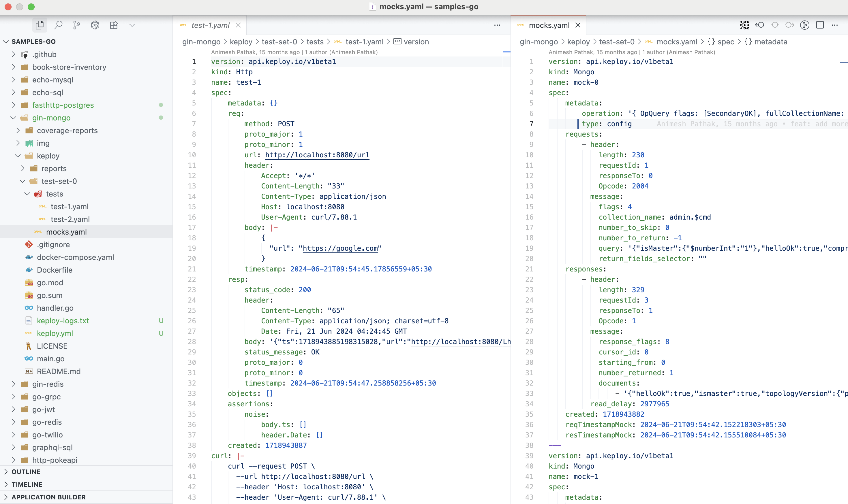
Task: Click the https://google.com link in body
Action: 340,248
